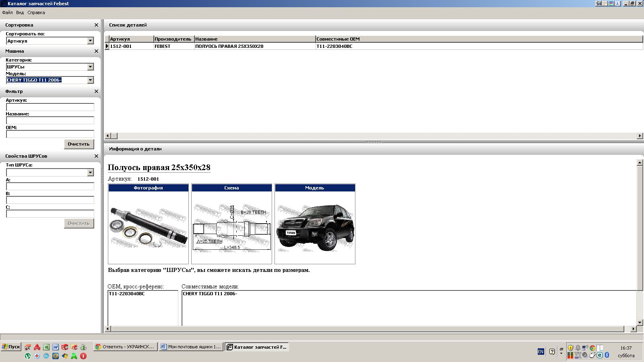Expand the Тип ШРУСа dropdown
Image resolution: width=644 pixels, height=362 pixels.
[x=90, y=172]
